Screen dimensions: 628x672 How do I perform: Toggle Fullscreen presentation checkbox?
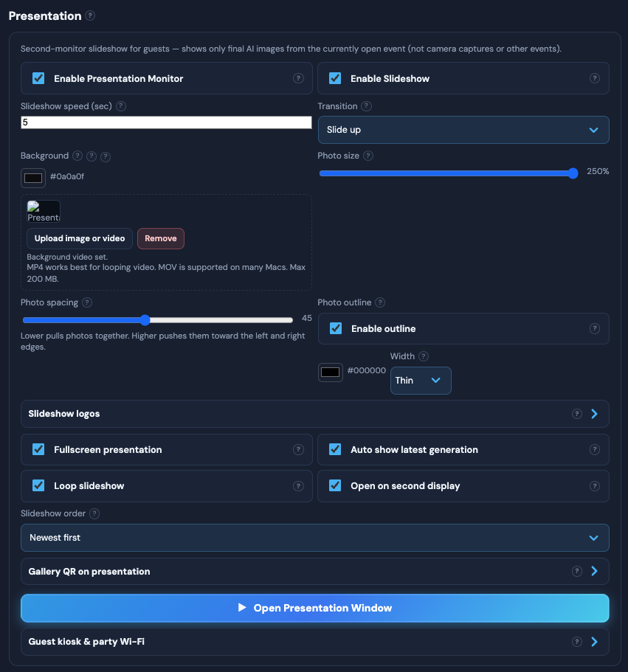pos(38,449)
